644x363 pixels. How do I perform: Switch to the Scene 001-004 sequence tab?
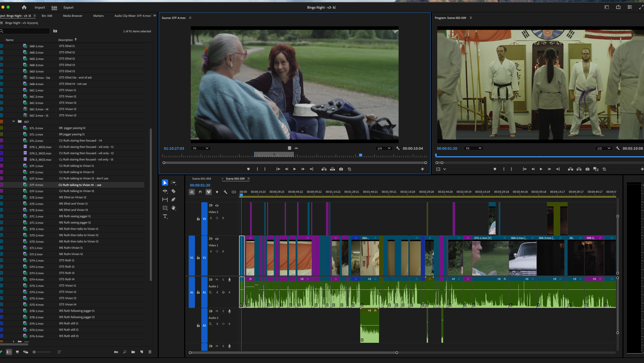tap(202, 179)
